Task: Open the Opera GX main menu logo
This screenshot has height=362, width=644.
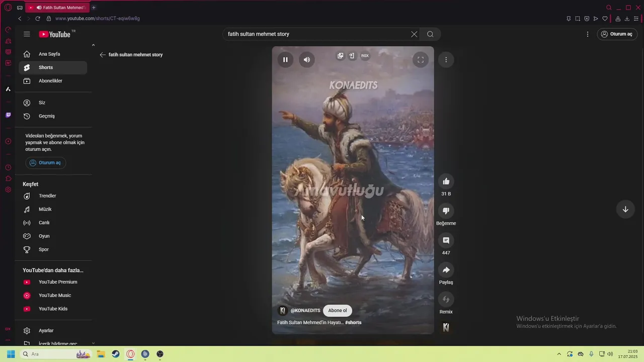Action: (8, 8)
